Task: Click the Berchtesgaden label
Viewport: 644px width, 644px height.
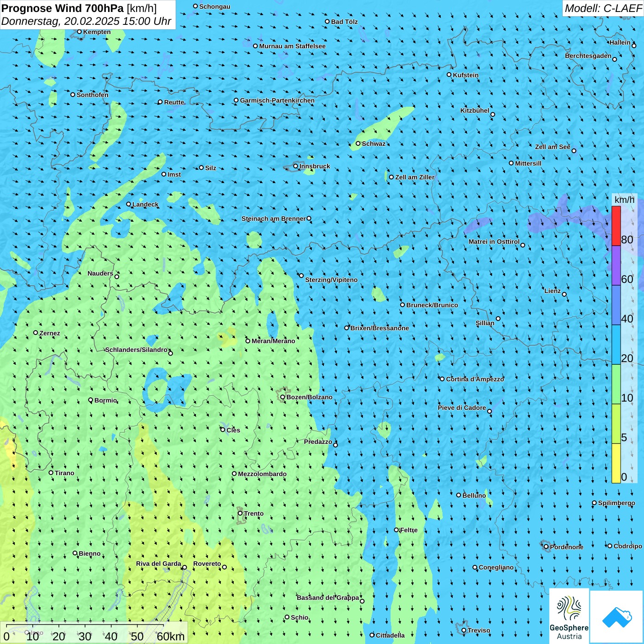Action: pos(588,56)
